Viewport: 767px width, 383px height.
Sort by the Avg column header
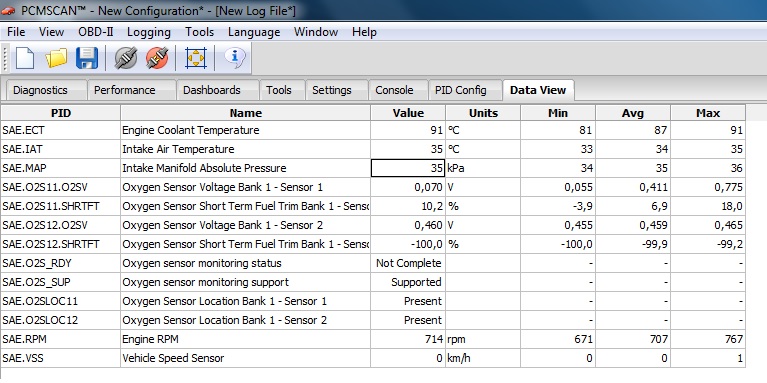(x=633, y=113)
